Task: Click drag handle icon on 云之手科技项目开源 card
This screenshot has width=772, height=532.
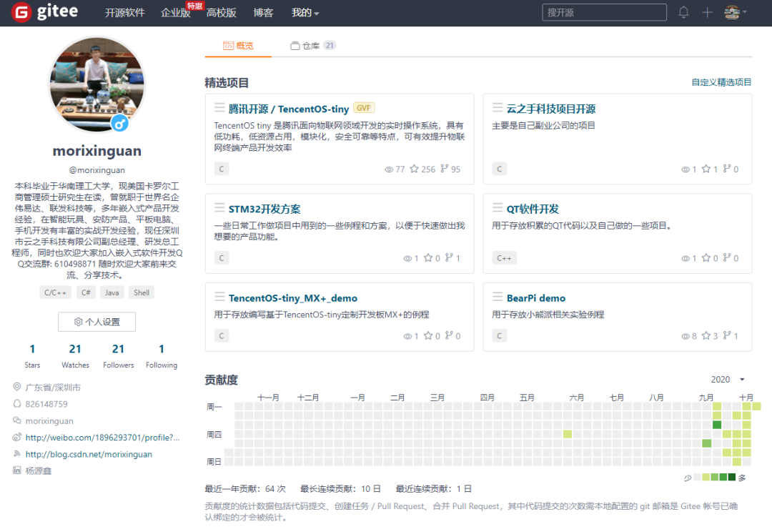Action: click(x=498, y=107)
